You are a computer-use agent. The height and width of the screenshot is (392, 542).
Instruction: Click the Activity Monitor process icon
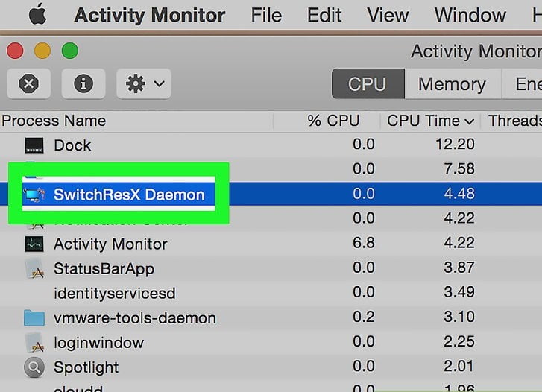click(x=34, y=244)
